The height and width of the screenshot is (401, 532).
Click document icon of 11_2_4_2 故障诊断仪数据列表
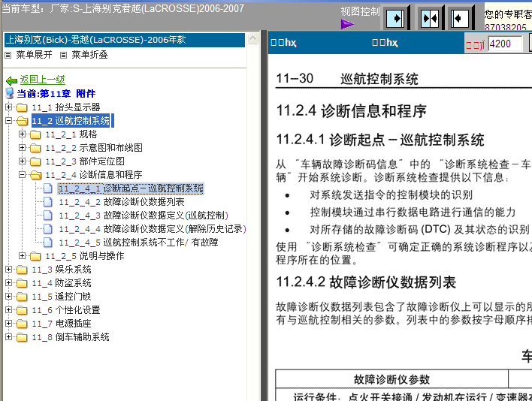48,202
